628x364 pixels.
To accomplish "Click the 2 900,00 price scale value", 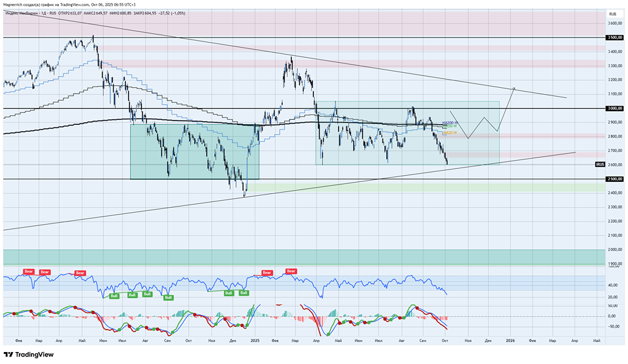I will click(615, 122).
